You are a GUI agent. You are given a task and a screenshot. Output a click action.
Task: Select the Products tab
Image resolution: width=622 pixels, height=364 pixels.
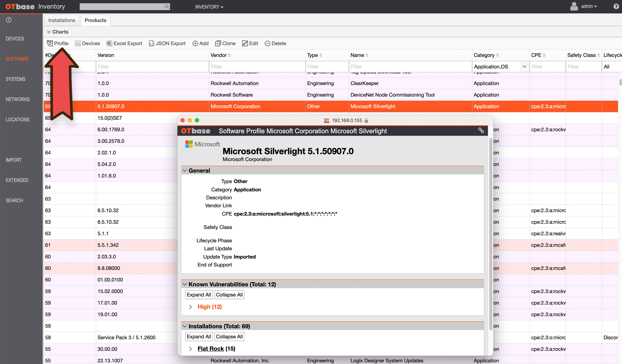[96, 20]
